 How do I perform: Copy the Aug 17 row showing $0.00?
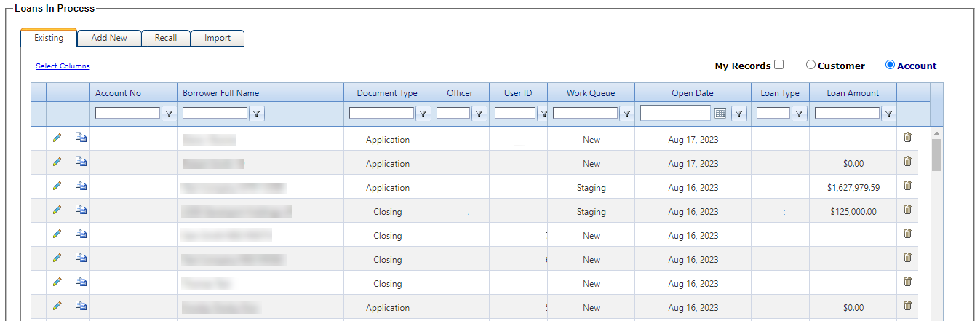click(x=81, y=162)
